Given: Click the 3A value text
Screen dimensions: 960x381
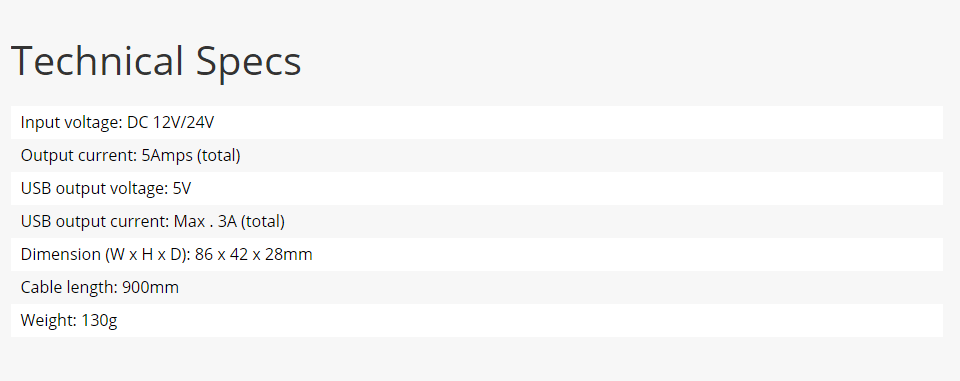Looking at the screenshot, I should click(x=227, y=222).
